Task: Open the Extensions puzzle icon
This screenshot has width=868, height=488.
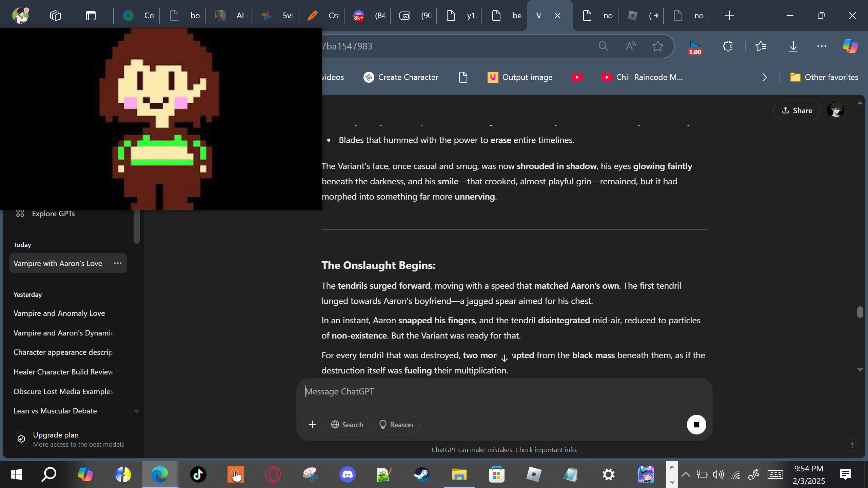Action: coord(728,46)
